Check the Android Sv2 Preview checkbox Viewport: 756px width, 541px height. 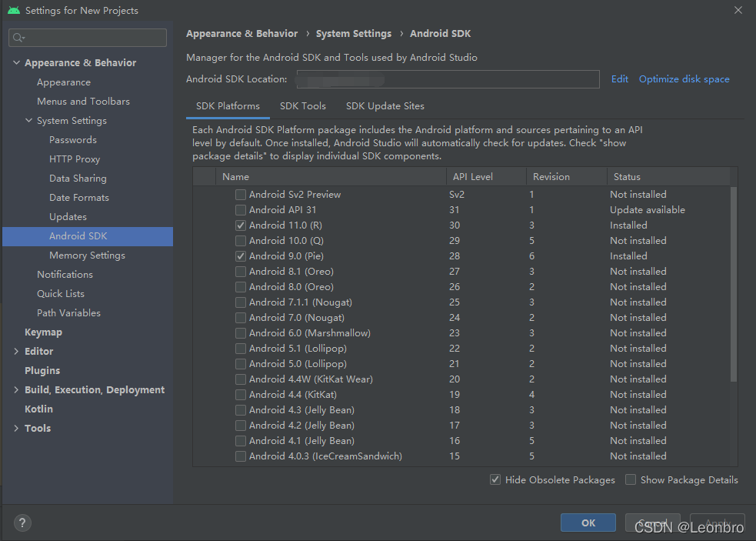pyautogui.click(x=241, y=195)
